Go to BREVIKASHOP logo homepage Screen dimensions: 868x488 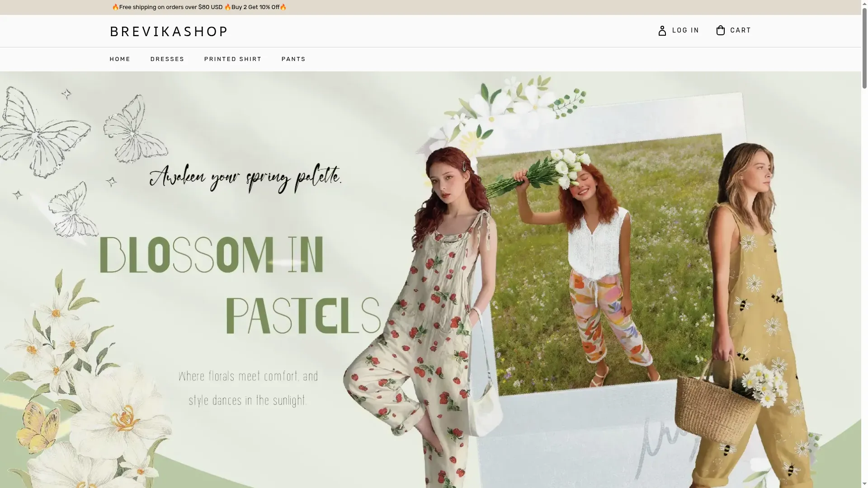click(169, 31)
